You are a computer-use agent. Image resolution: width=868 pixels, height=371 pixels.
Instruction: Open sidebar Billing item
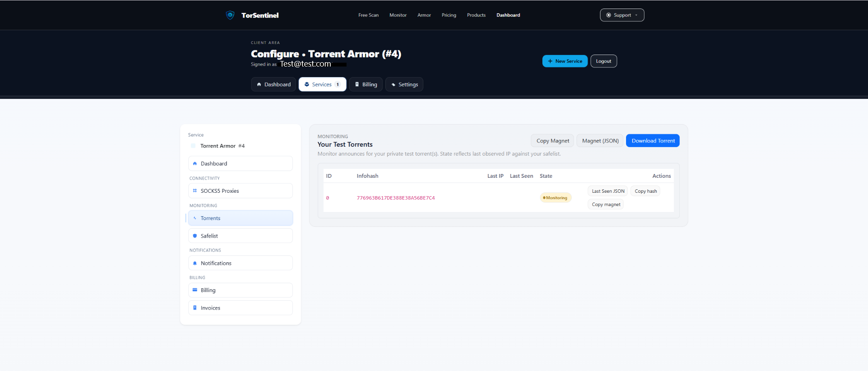click(x=240, y=290)
